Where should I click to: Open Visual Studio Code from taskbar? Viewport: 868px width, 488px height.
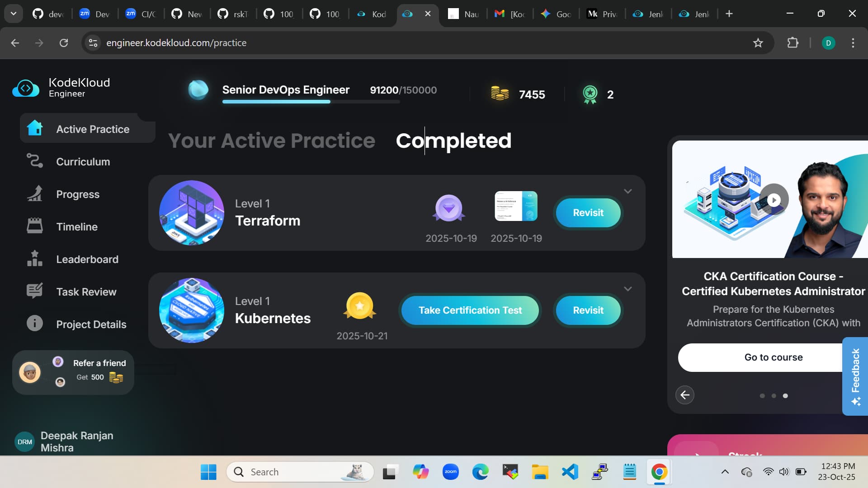tap(570, 472)
